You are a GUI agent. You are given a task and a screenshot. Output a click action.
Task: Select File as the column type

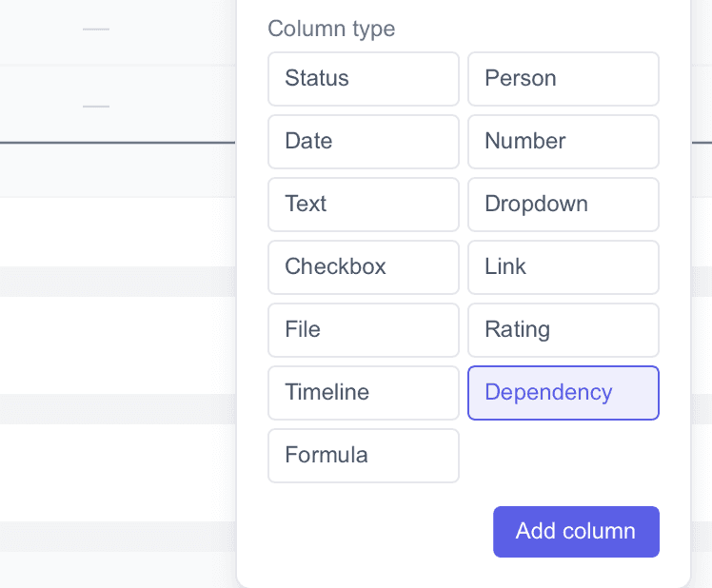click(363, 330)
